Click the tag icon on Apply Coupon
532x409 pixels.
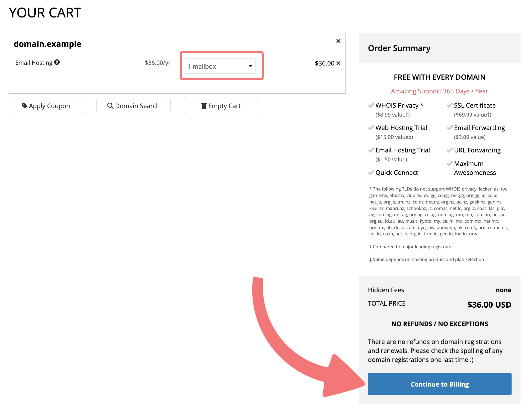click(x=24, y=106)
